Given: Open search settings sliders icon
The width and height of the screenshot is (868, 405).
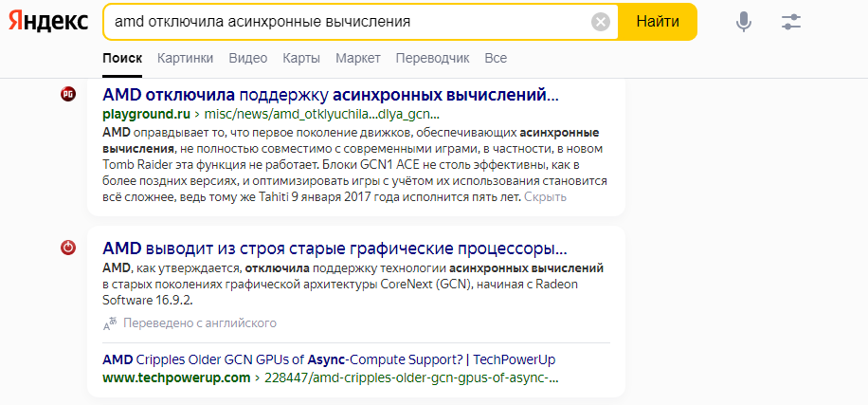Looking at the screenshot, I should (x=791, y=22).
